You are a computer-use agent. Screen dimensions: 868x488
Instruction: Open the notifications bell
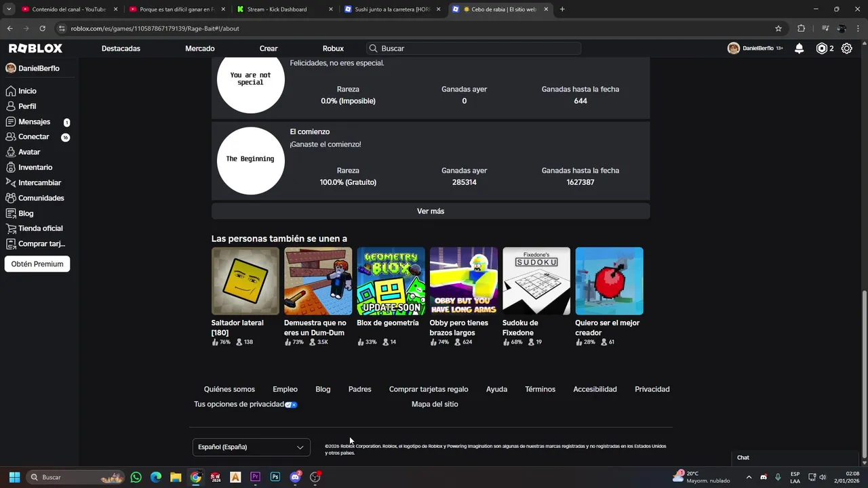click(x=800, y=48)
